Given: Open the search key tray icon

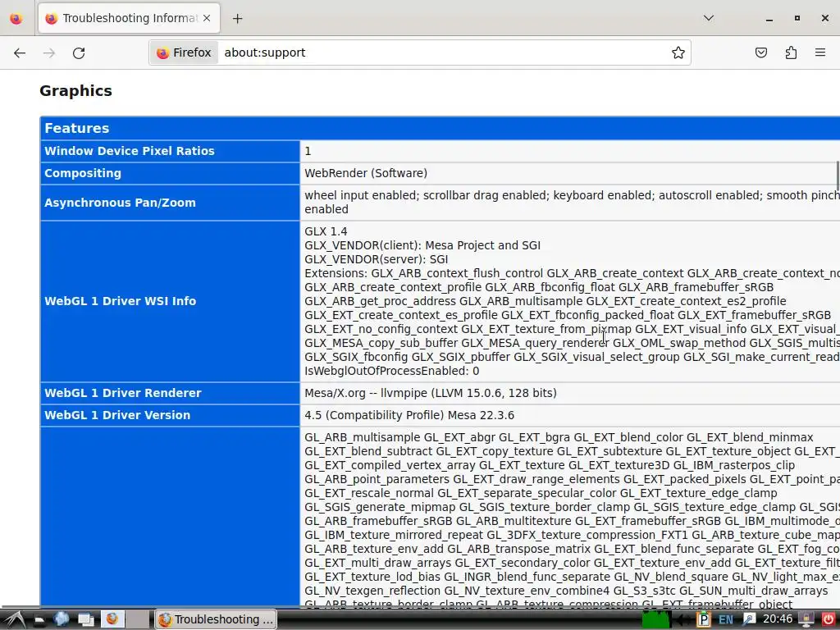Looking at the screenshot, I should click(748, 620).
